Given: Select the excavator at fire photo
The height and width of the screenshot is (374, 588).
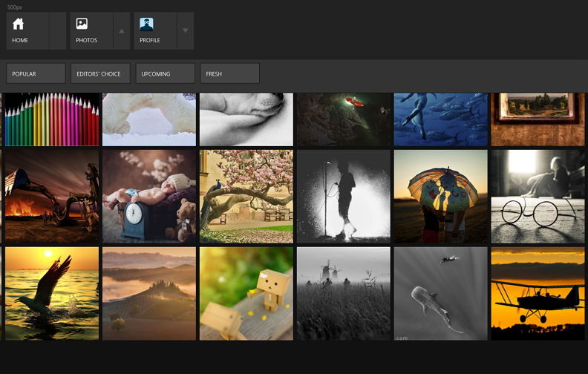Looking at the screenshot, I should click(x=51, y=197).
